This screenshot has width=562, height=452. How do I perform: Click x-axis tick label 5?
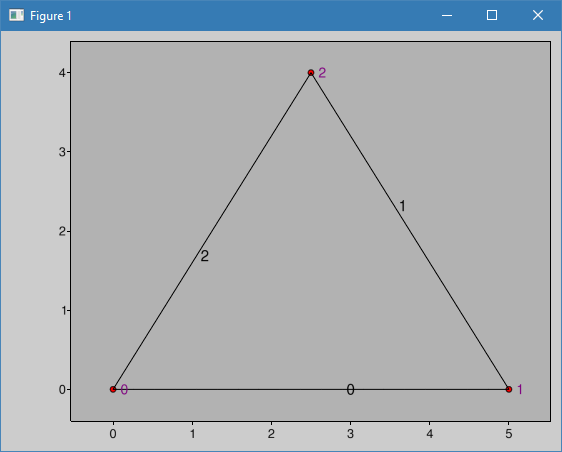click(509, 434)
